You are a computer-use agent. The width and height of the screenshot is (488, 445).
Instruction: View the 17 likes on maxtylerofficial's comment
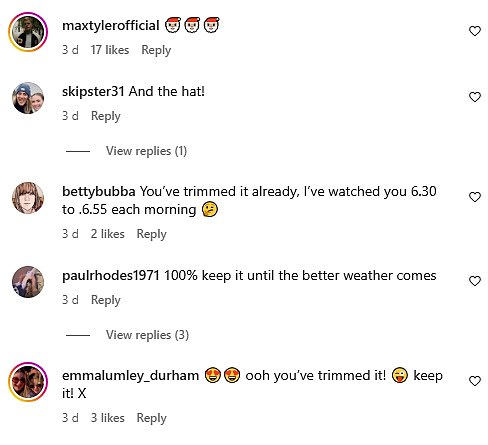point(110,50)
